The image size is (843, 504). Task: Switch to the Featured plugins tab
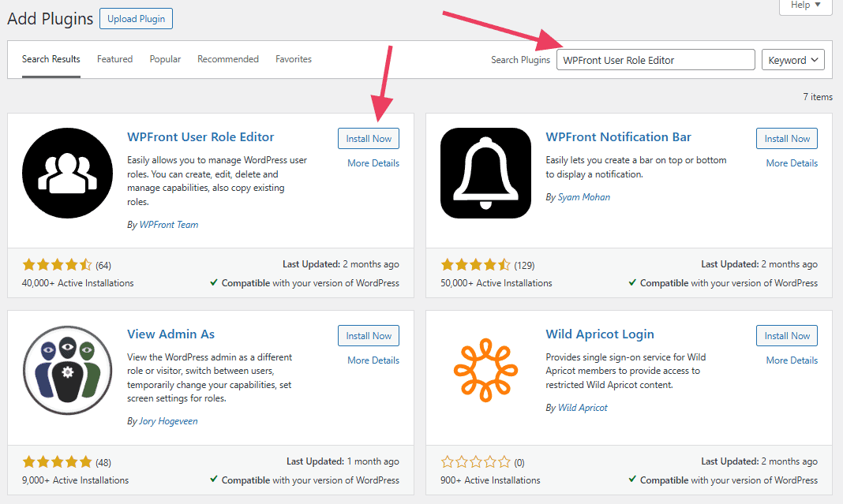pyautogui.click(x=114, y=58)
